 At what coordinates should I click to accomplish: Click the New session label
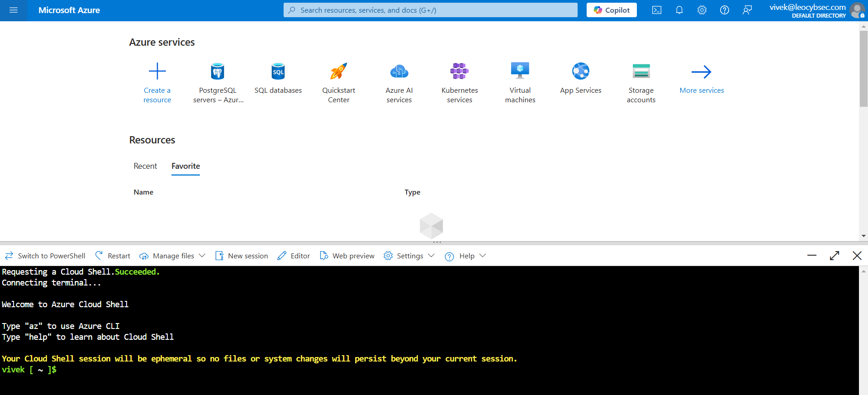click(x=248, y=256)
